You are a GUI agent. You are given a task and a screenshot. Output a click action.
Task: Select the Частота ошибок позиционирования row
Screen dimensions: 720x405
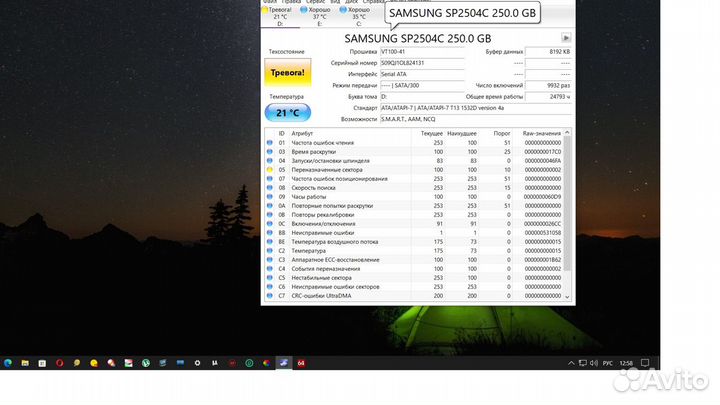click(414, 179)
